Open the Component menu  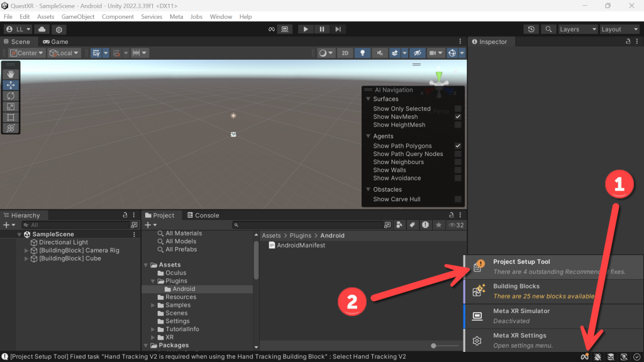pos(118,17)
